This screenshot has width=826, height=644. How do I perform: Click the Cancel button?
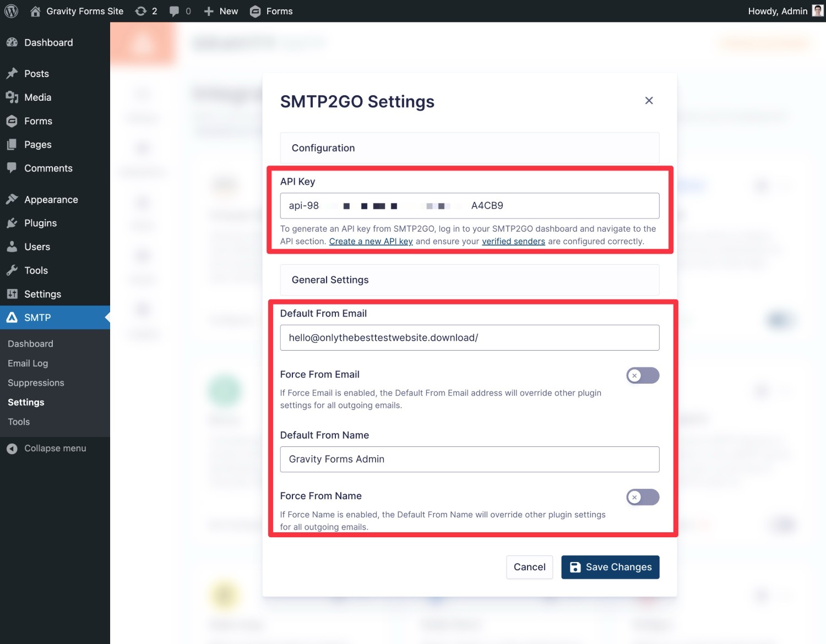529,567
